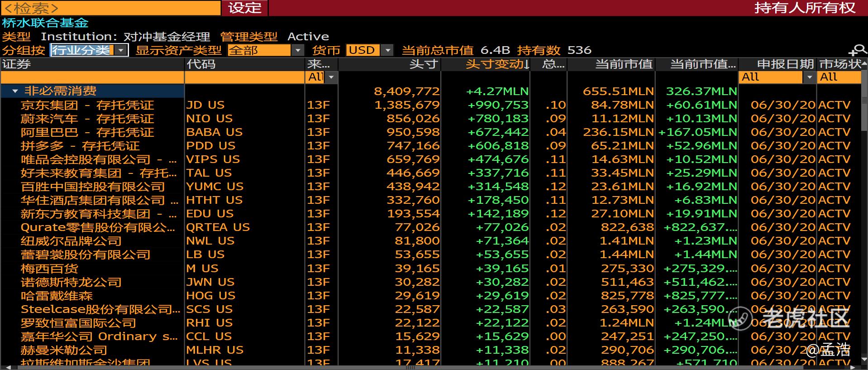Click the VIPS US ticker code
Image resolution: width=868 pixels, height=370 pixels.
[213, 159]
